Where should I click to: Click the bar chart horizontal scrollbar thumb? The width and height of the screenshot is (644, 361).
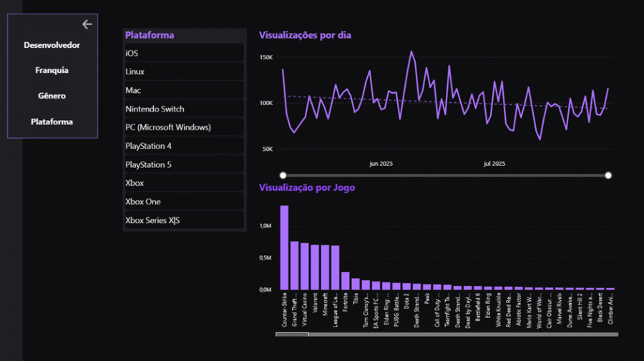pyautogui.click(x=292, y=334)
